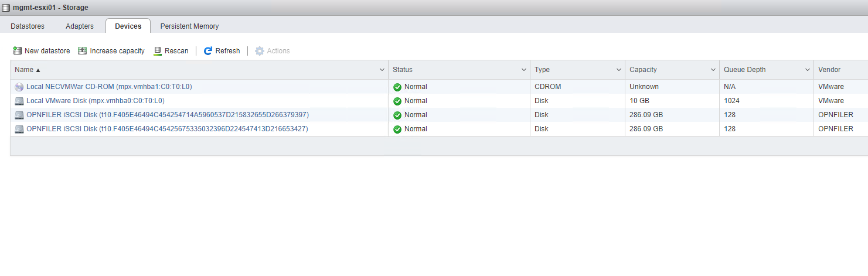Open OPNFILER iSCSI Disk link ending 653427
The image size is (868, 276).
tap(167, 129)
